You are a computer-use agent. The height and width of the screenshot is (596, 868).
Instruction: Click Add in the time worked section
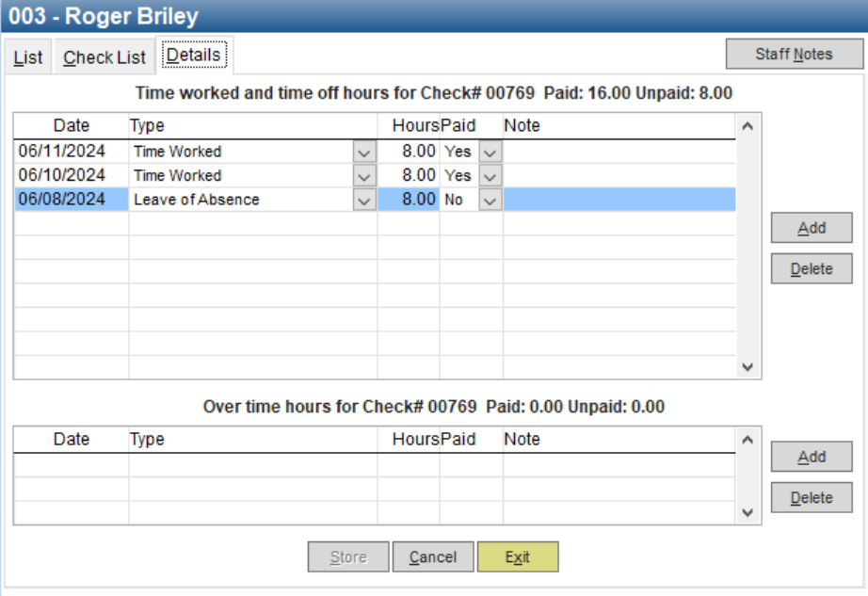[x=811, y=227]
